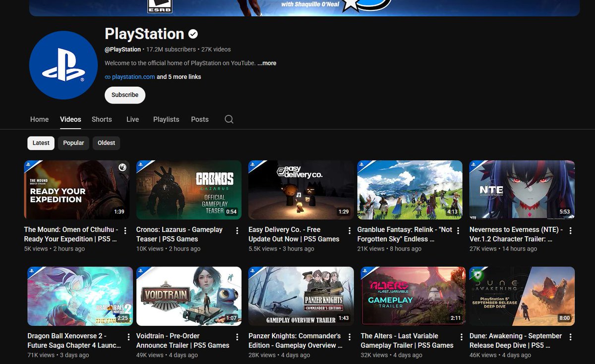Open options menu for The Mound video
This screenshot has width=595, height=364.
[125, 231]
